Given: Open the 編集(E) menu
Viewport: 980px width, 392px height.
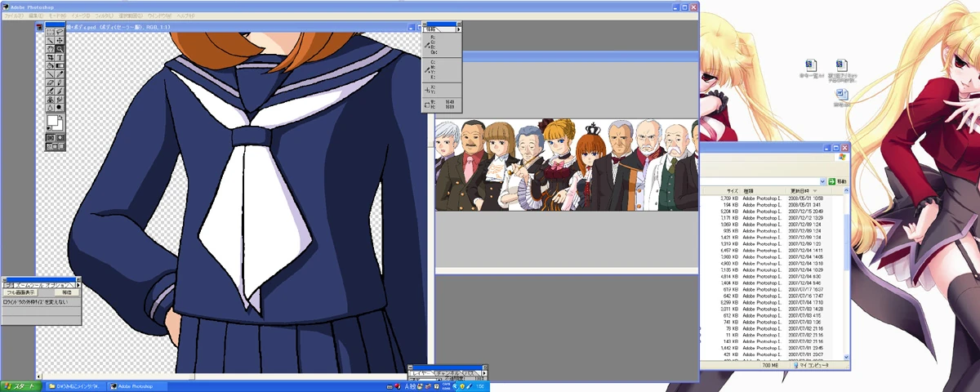Looking at the screenshot, I should tap(36, 16).
